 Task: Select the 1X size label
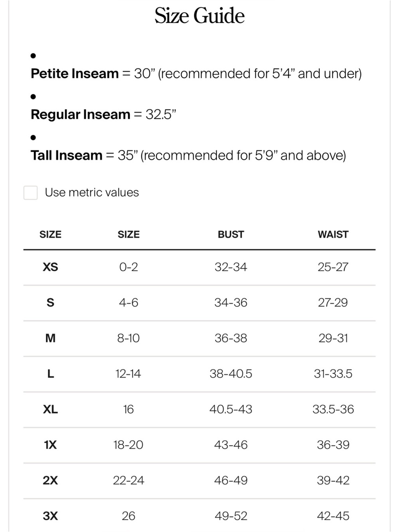tap(50, 445)
